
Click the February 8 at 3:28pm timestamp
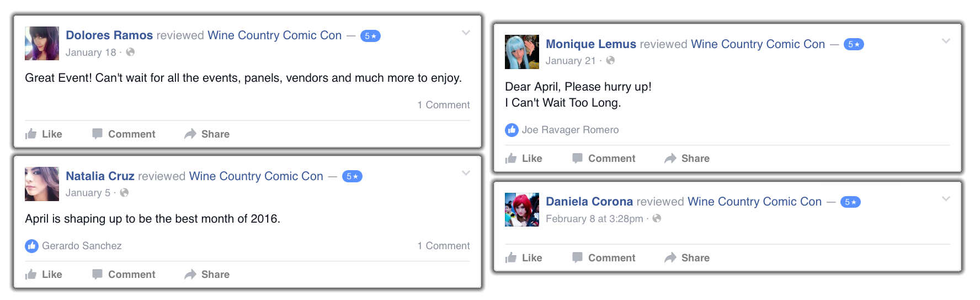coord(594,219)
